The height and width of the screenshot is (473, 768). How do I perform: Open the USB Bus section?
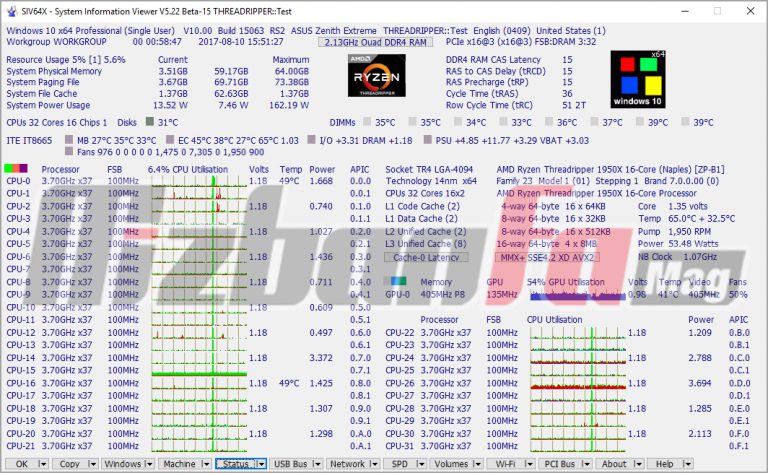click(x=291, y=464)
